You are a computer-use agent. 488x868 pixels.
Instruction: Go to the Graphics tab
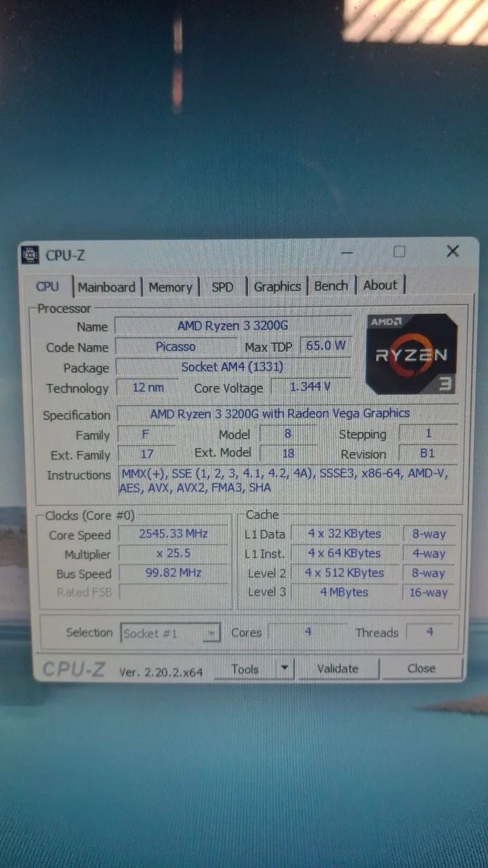click(277, 287)
